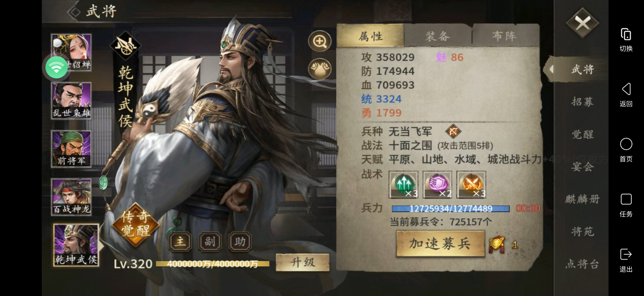Collapse the 武将 side menu arrow
Screen dimensions: 644x296
(x=551, y=69)
